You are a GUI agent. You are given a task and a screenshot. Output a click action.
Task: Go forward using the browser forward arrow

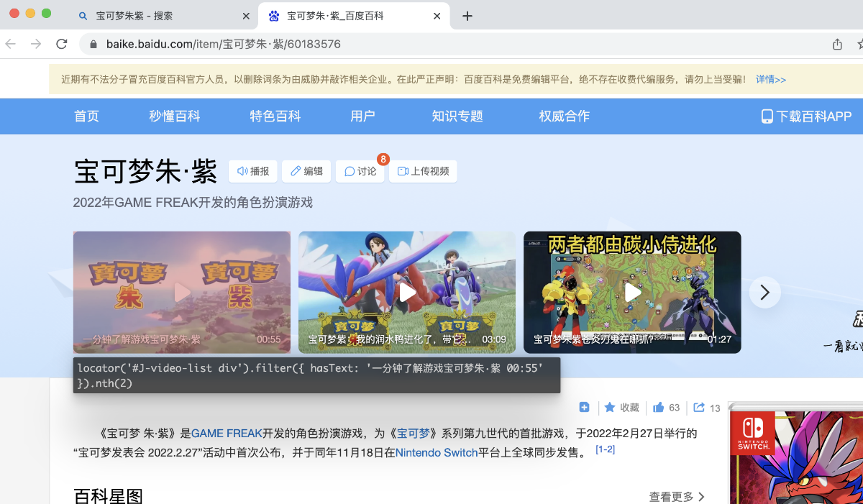pos(36,44)
